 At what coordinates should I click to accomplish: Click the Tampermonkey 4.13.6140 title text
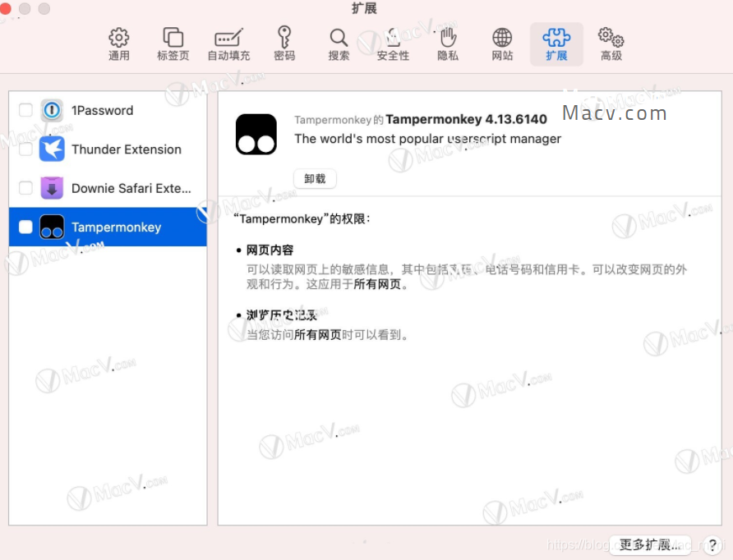coord(466,120)
